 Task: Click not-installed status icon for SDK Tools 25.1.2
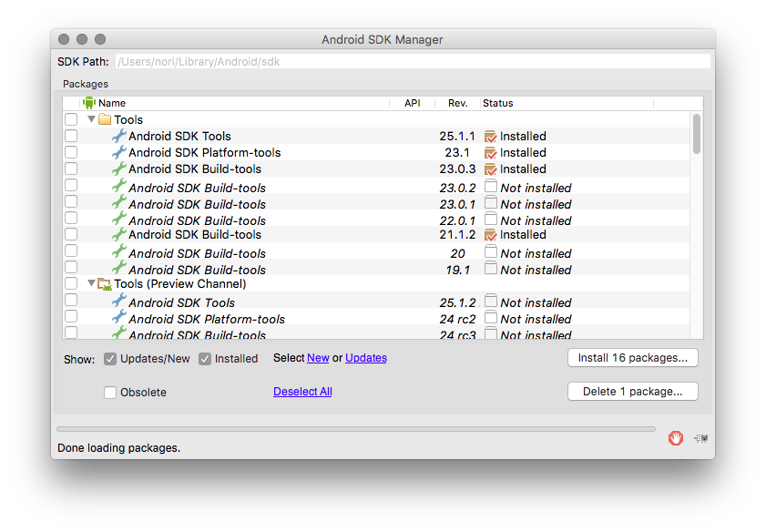[491, 301]
